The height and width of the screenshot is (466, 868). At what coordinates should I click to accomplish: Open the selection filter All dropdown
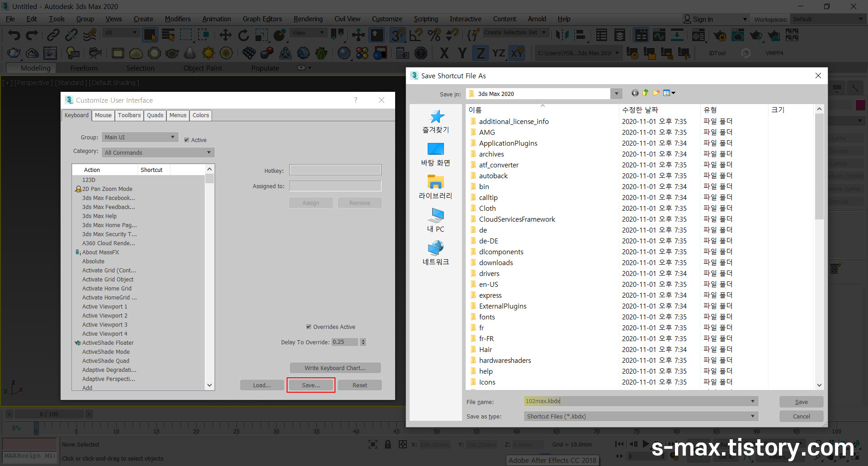click(121, 33)
